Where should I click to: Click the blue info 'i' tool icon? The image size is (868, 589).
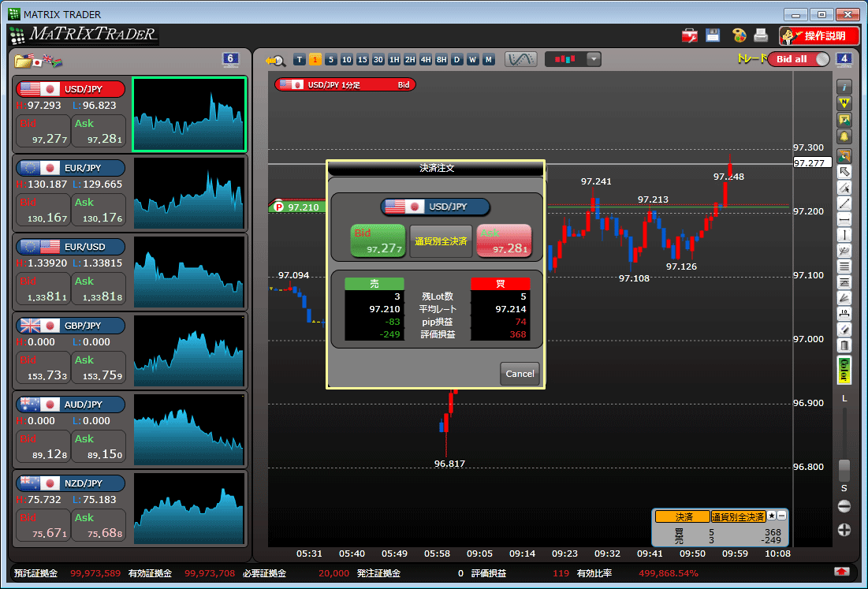844,87
